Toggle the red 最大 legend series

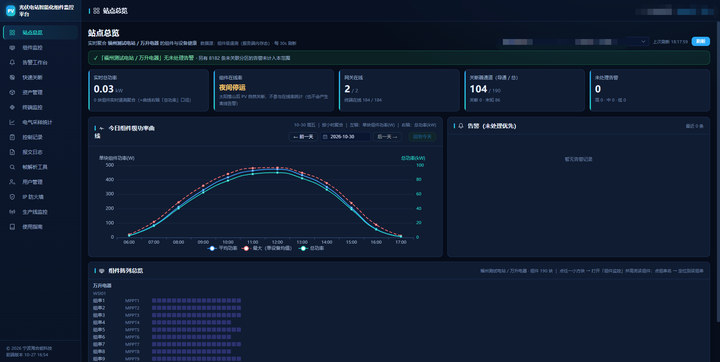coord(267,248)
